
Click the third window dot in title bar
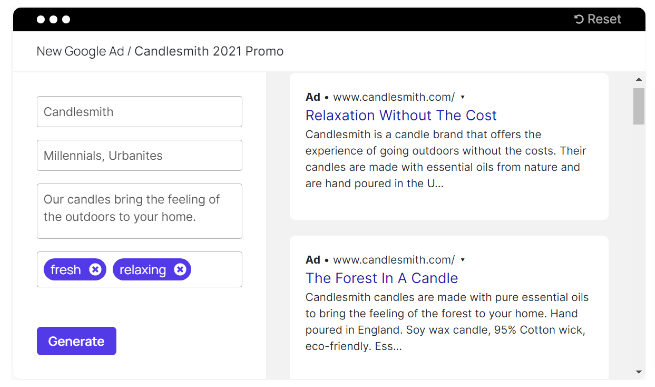(66, 19)
